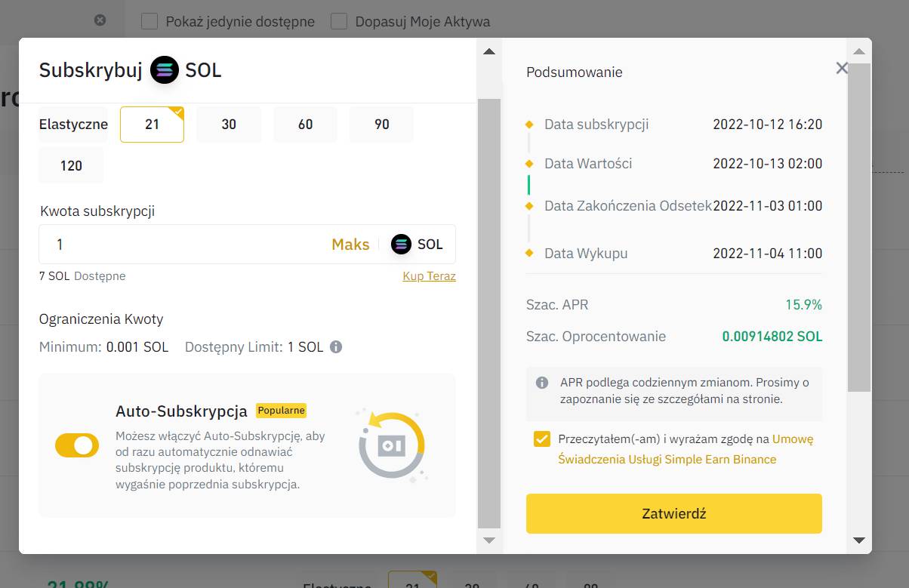The height and width of the screenshot is (588, 909).
Task: Clear the search field with the round x icon
Action: tap(100, 20)
